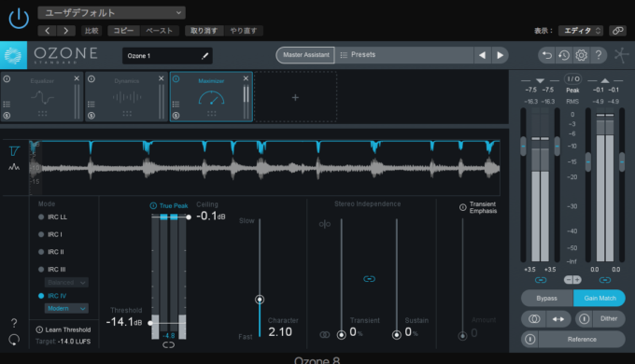Select previous preset arrow in Presets bar
Viewport: 635px width, 364px height.
[483, 55]
